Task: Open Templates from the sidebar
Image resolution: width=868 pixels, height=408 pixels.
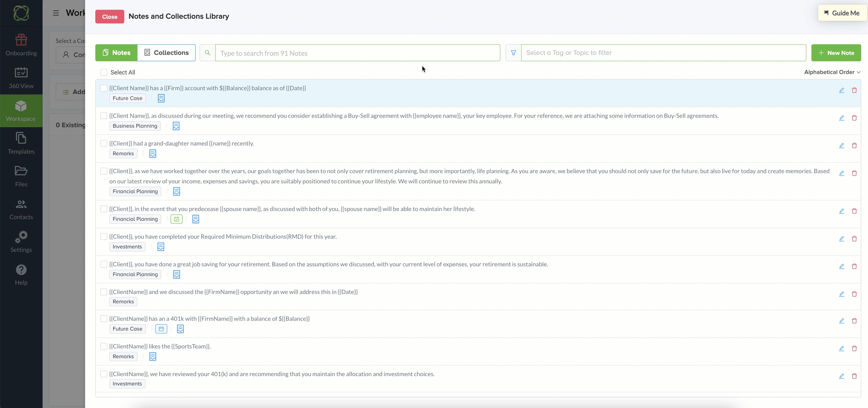Action: (21, 143)
